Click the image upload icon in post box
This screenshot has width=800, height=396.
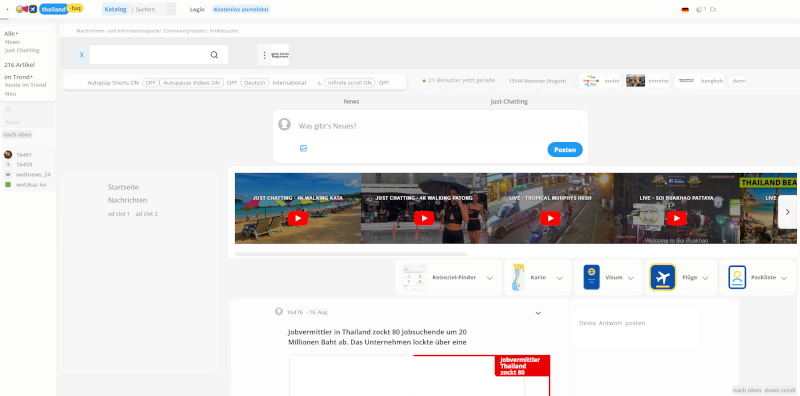coord(303,148)
